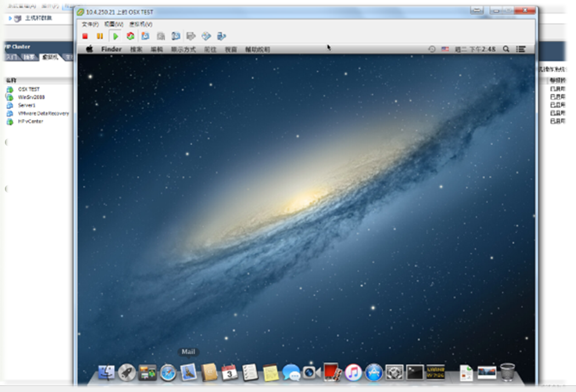Open the Calendar app in the Dock
The image size is (576, 392).
click(230, 372)
